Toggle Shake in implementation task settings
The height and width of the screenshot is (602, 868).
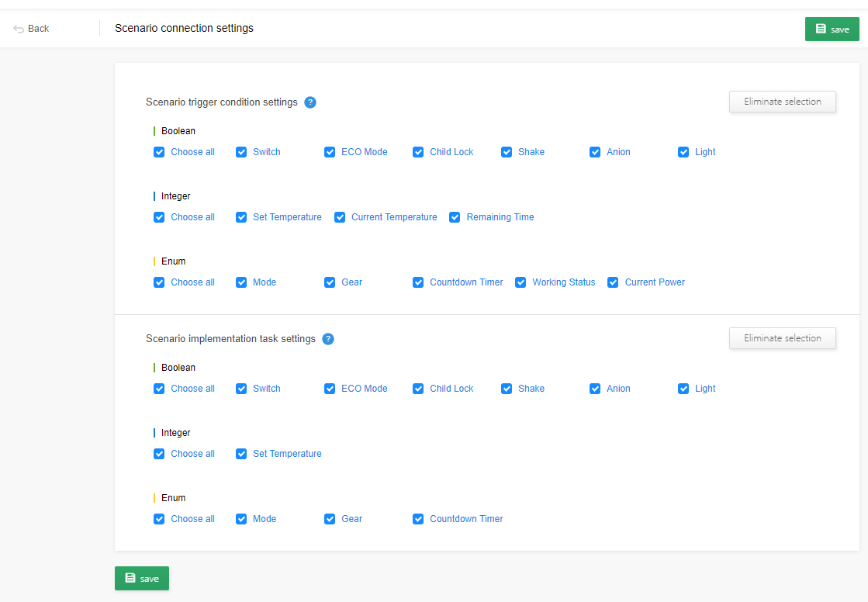tap(507, 389)
